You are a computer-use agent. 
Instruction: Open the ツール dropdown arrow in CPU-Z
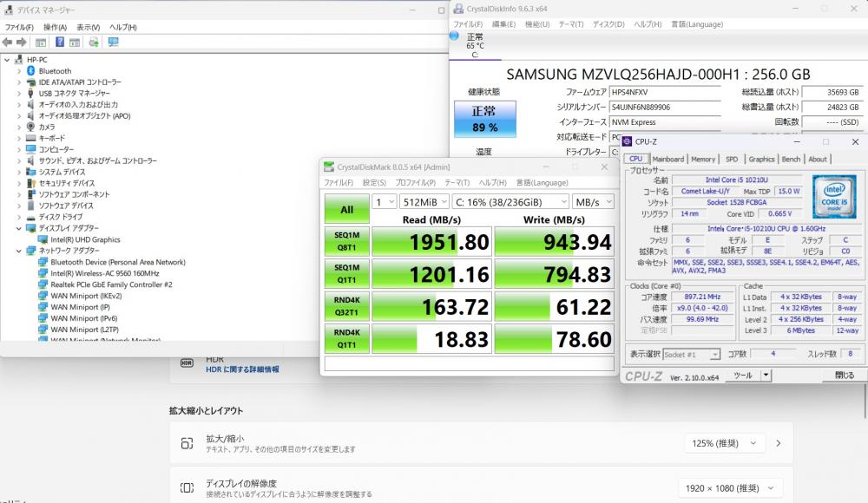point(766,376)
